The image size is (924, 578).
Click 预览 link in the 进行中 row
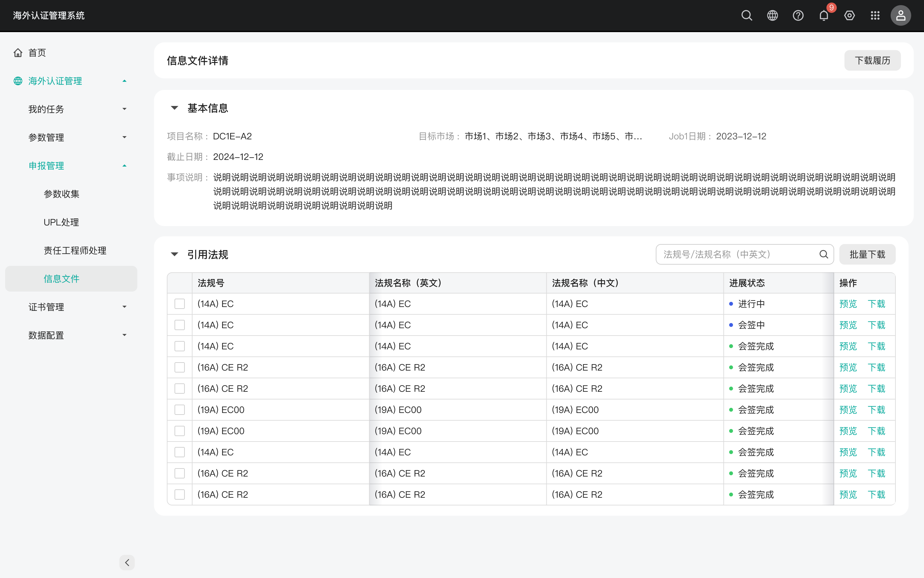[848, 304]
